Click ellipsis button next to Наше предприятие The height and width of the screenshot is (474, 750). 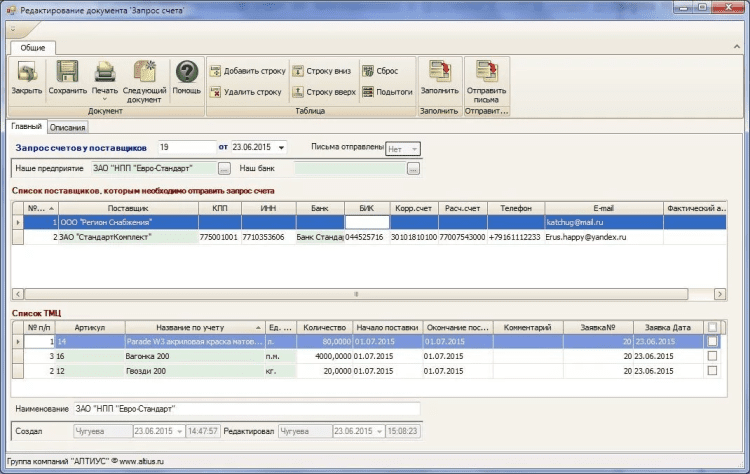(224, 168)
